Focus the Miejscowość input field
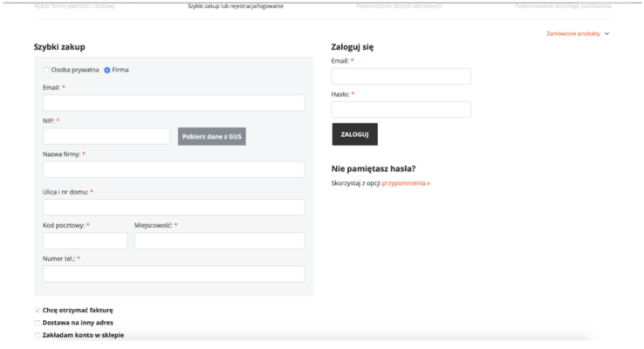644x349 pixels. click(x=219, y=240)
